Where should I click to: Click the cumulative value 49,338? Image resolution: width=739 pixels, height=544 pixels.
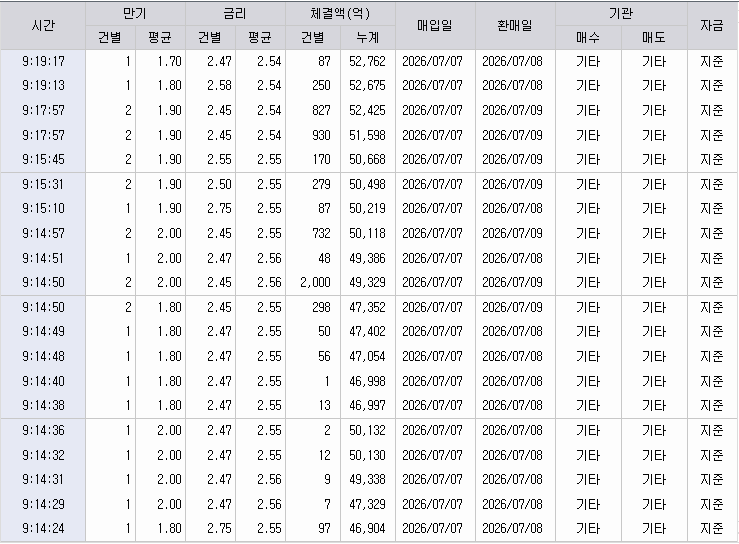(367, 479)
